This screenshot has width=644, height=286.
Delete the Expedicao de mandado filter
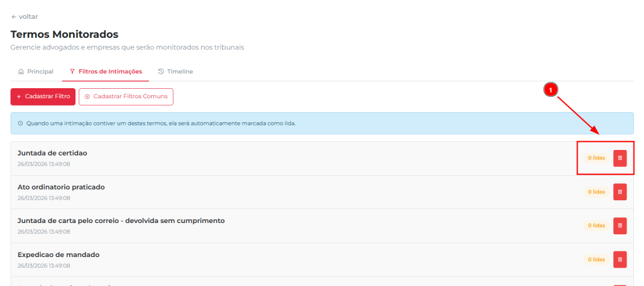coord(619,260)
